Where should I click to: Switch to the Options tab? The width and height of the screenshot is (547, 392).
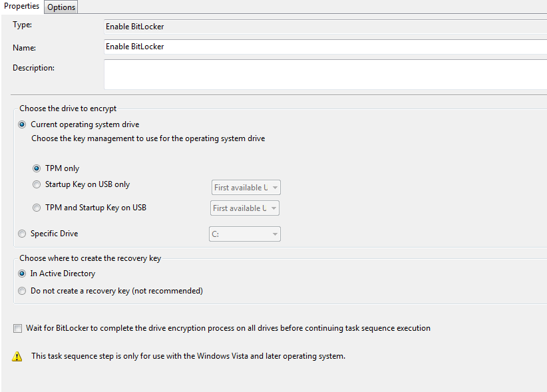[x=61, y=7]
